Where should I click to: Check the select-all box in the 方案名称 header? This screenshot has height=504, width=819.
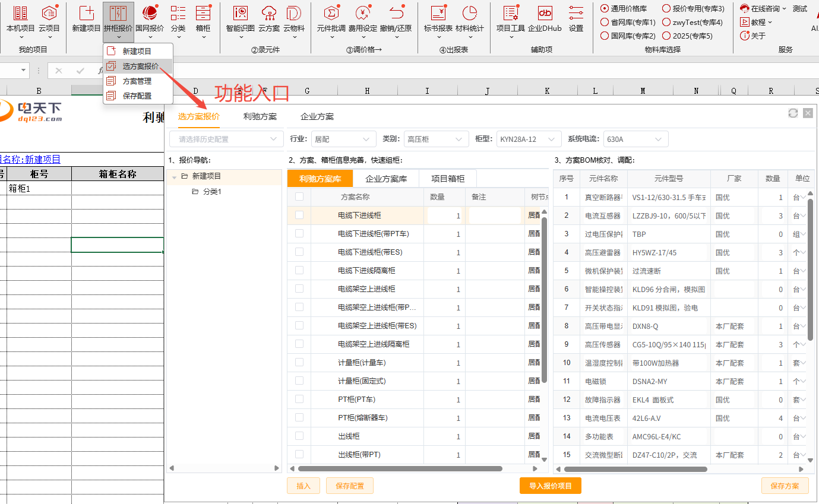299,196
